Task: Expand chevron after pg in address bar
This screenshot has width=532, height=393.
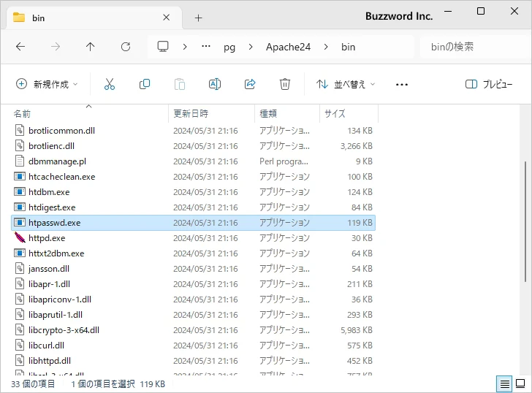Action: coord(251,47)
